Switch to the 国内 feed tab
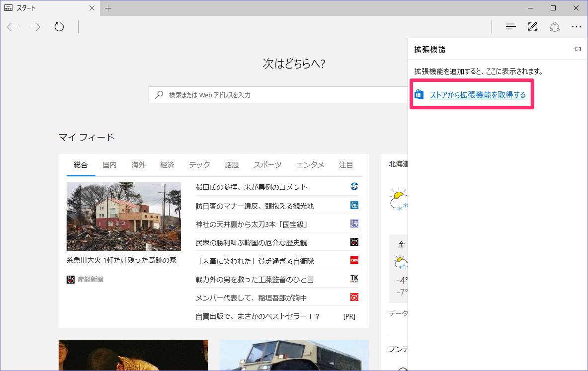Viewport: 588px width, 371px height. pyautogui.click(x=109, y=165)
